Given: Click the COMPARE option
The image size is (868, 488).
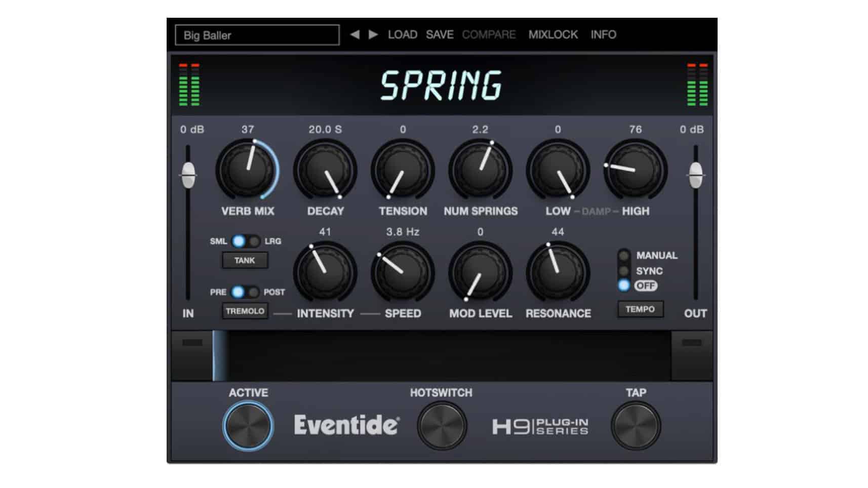Looking at the screenshot, I should (489, 34).
